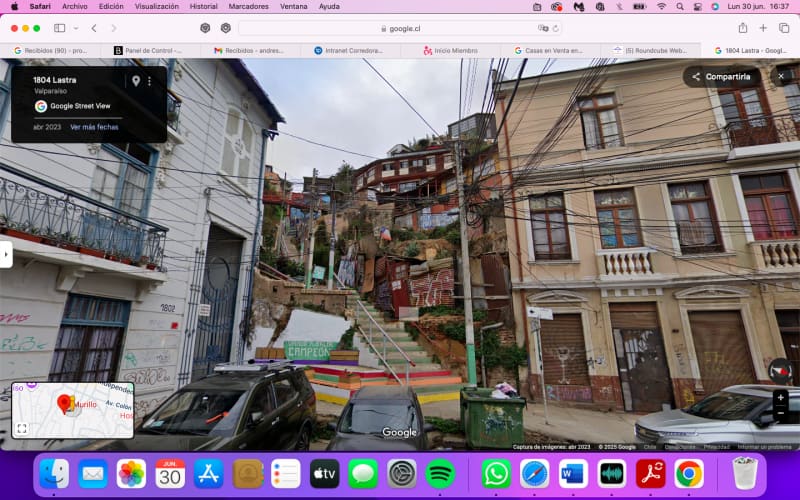This screenshot has height=500, width=800.
Task: Switch to the Recibidos (90) tab
Action: [51, 51]
